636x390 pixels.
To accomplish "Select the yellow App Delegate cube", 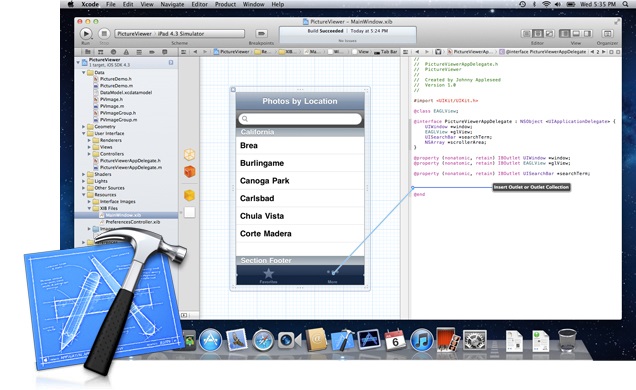I will (x=189, y=195).
